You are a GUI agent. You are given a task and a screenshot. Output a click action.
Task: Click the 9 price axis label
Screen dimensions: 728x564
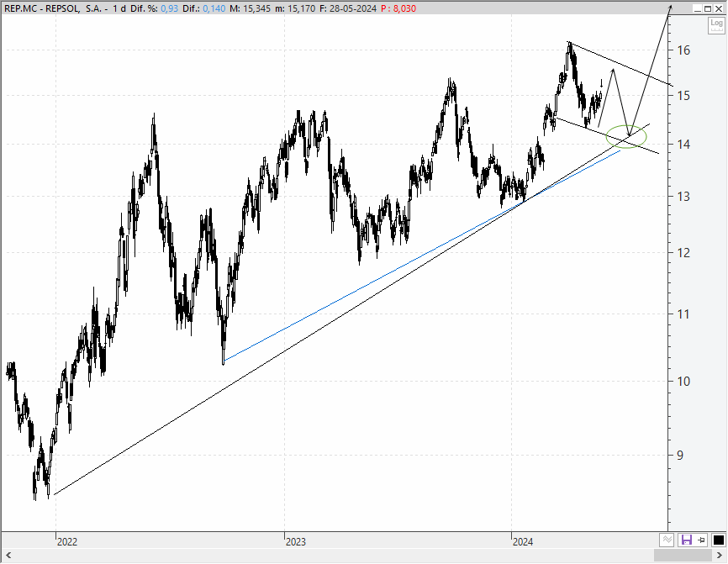point(680,456)
